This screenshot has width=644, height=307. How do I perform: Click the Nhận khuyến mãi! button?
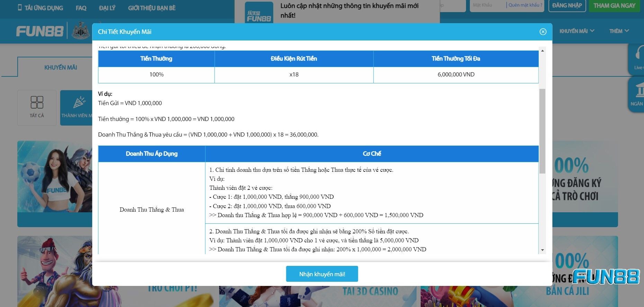(x=322, y=274)
